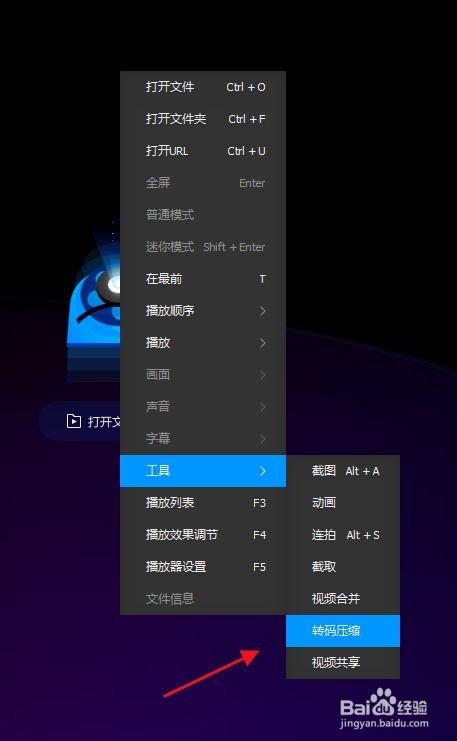Open the 打开URL menu item
This screenshot has width=457, height=741.
203,151
